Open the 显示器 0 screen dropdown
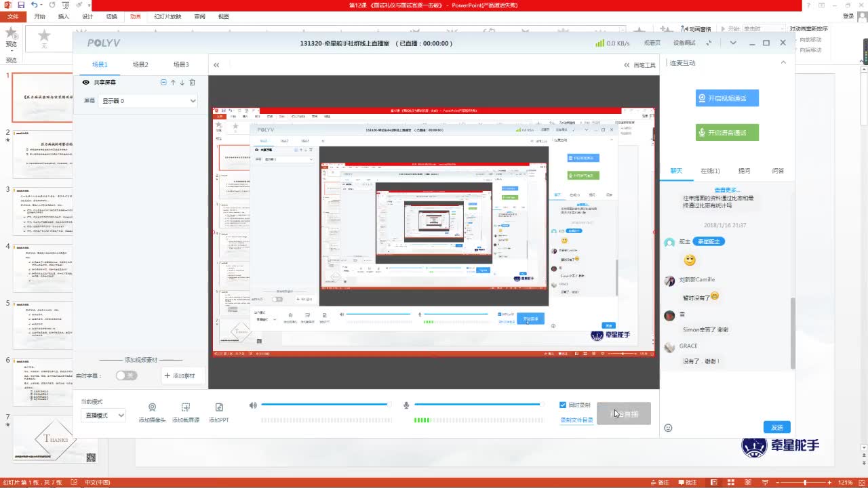 tap(148, 100)
